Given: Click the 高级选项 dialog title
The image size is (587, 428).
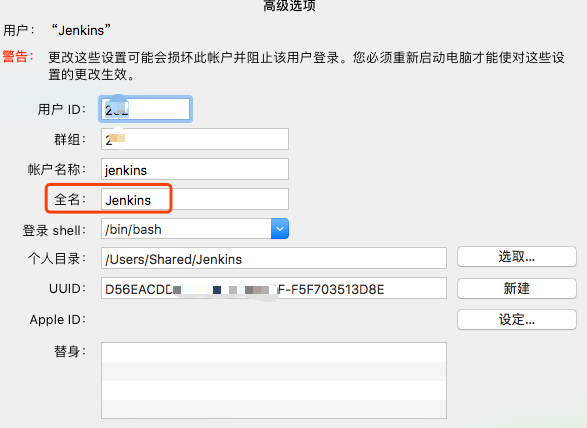Looking at the screenshot, I should tap(289, 6).
